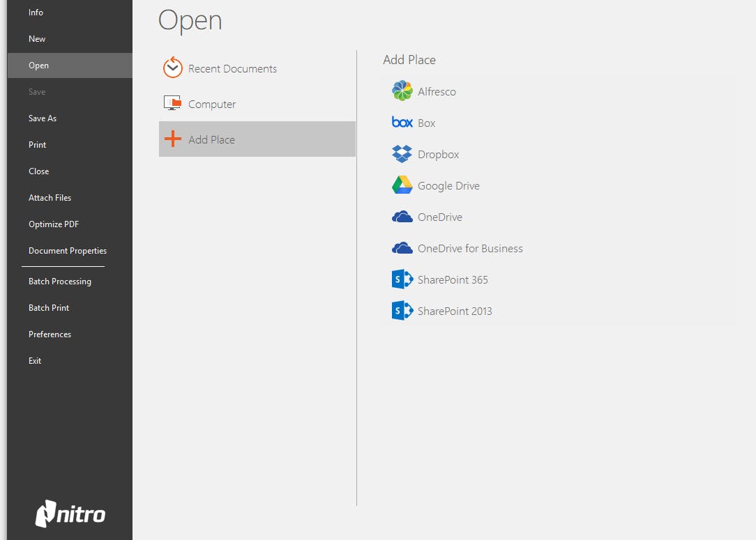Viewport: 756px width, 540px height.
Task: Open Preferences from the sidebar
Action: tap(50, 334)
